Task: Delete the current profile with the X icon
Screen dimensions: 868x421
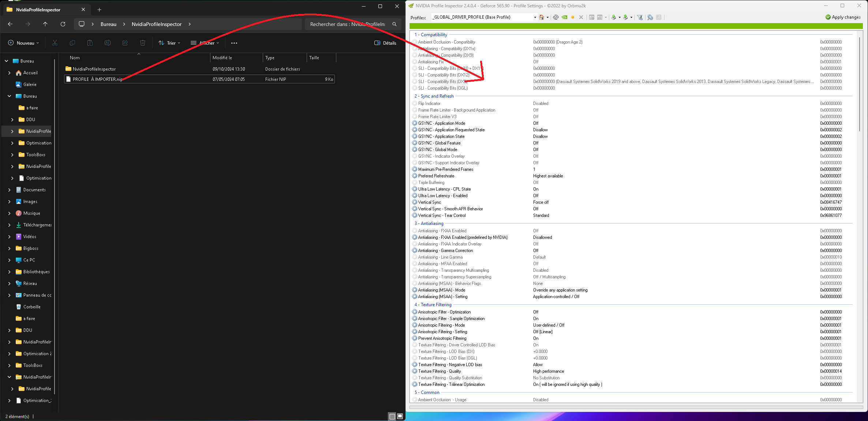Action: tap(581, 17)
